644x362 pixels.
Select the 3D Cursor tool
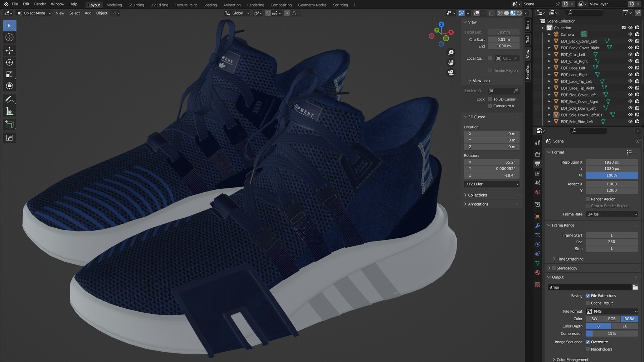pos(10,38)
